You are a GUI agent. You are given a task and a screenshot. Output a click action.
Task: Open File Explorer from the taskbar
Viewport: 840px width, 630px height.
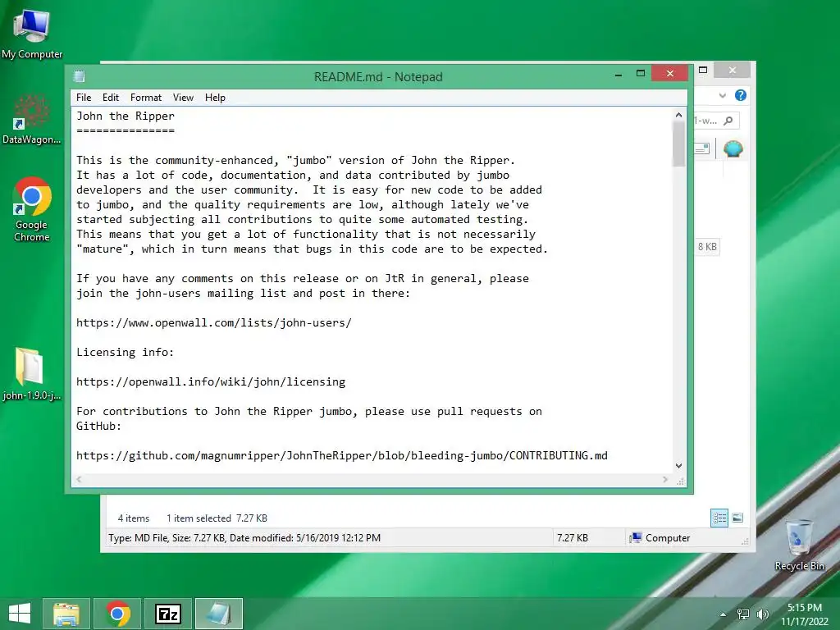pyautogui.click(x=66, y=614)
